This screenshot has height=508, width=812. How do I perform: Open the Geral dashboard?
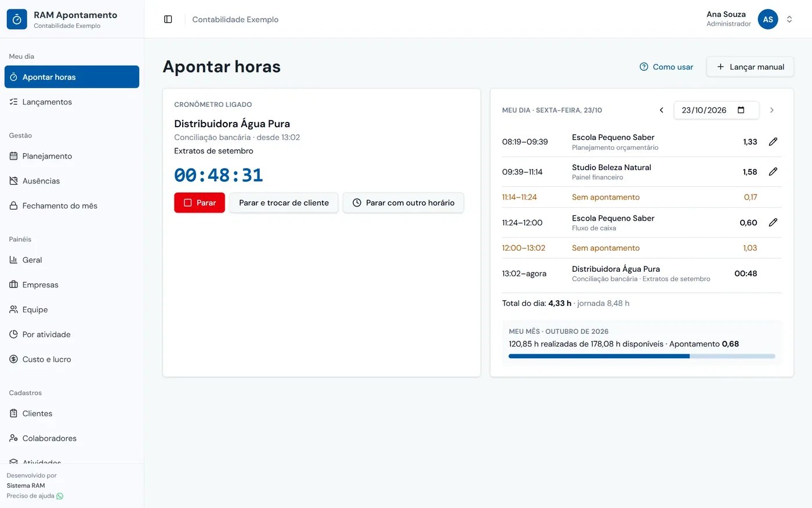pos(72,260)
